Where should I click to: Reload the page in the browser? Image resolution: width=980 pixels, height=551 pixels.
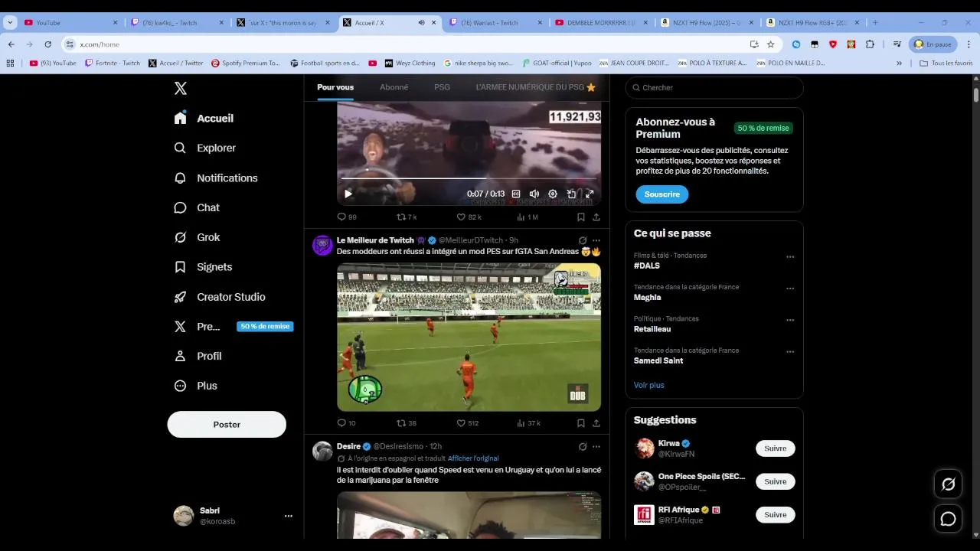tap(48, 44)
